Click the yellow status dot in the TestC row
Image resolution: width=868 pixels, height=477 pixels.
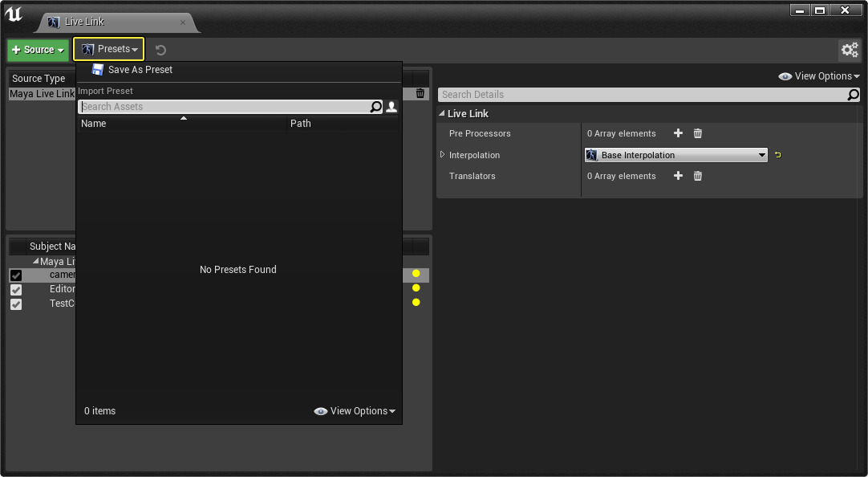(416, 303)
